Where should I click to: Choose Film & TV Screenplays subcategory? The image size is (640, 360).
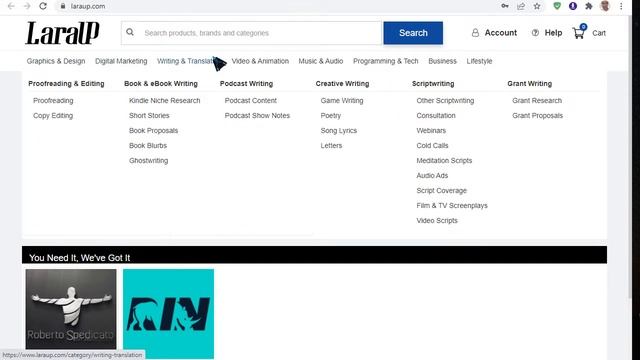(x=452, y=206)
